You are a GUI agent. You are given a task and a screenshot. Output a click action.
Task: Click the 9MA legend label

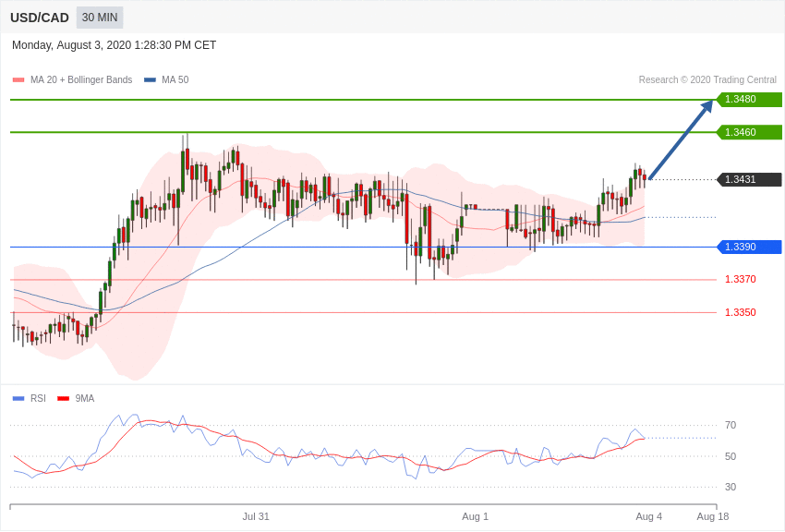click(x=85, y=398)
